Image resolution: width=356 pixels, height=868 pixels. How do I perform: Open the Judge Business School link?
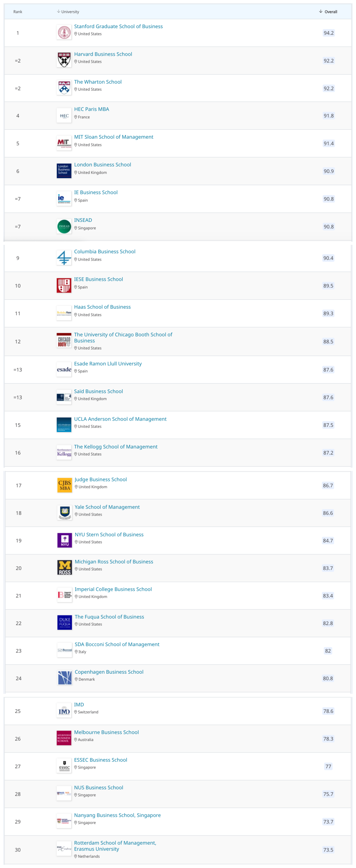click(x=101, y=479)
